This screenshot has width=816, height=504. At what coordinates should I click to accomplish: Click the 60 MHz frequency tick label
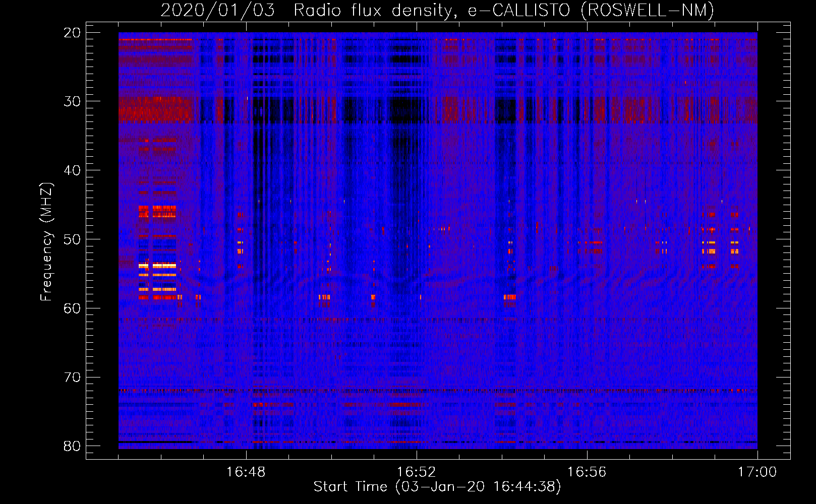[x=72, y=308]
